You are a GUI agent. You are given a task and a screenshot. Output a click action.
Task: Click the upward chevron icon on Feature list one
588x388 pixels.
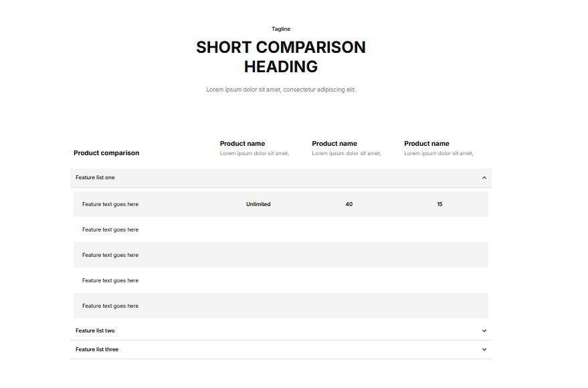coord(484,177)
